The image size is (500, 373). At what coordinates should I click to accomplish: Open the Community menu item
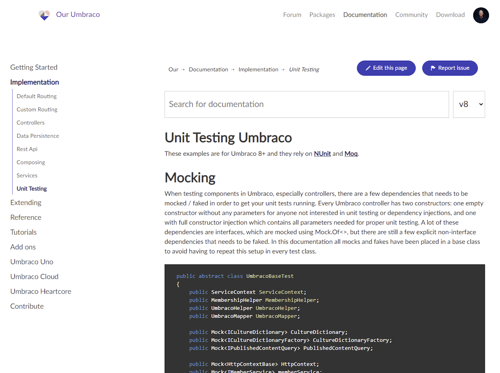click(x=411, y=15)
